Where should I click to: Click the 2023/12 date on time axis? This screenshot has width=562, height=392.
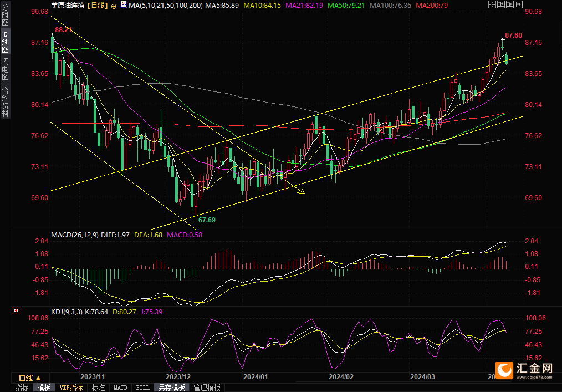[178, 377]
